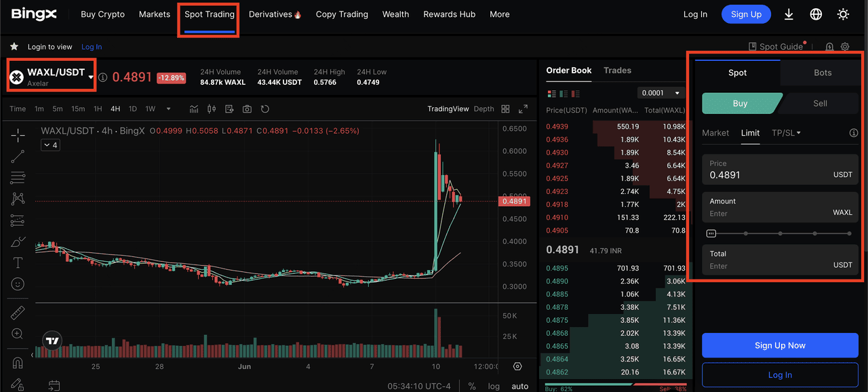Click the Amount WAXL input field
The width and height of the screenshot is (868, 392).
[780, 208]
